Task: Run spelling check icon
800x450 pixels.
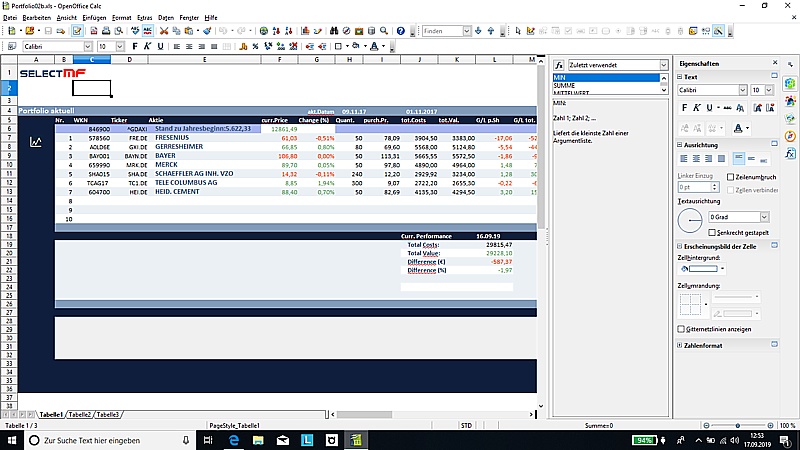Action: coord(135,31)
